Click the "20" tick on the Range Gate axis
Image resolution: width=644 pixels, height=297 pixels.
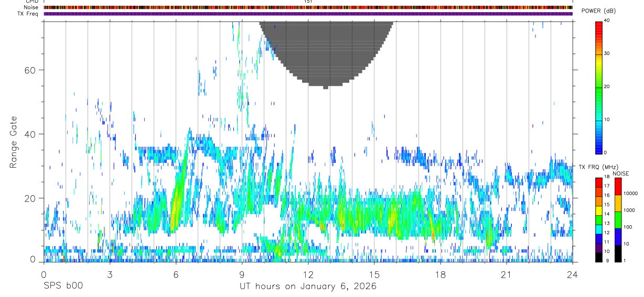coord(31,199)
